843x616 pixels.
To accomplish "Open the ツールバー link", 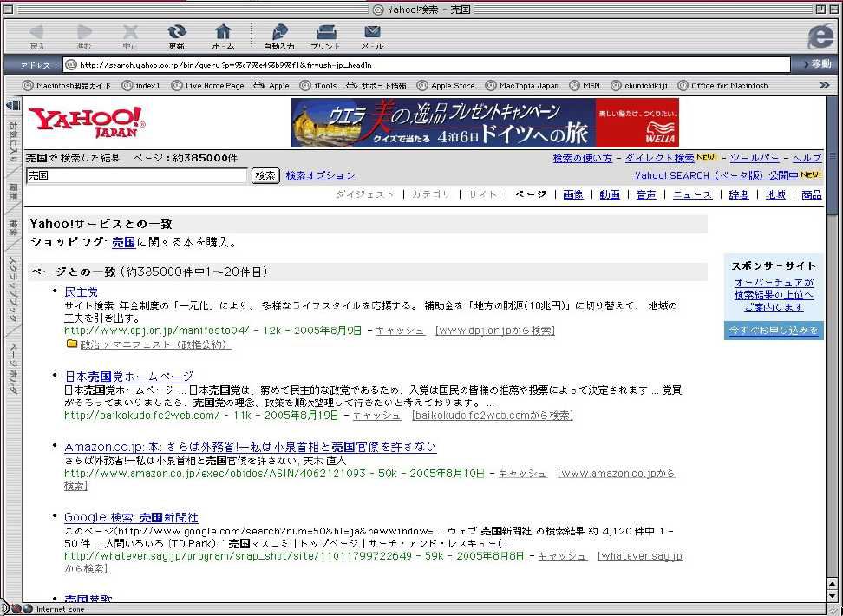I will point(755,158).
